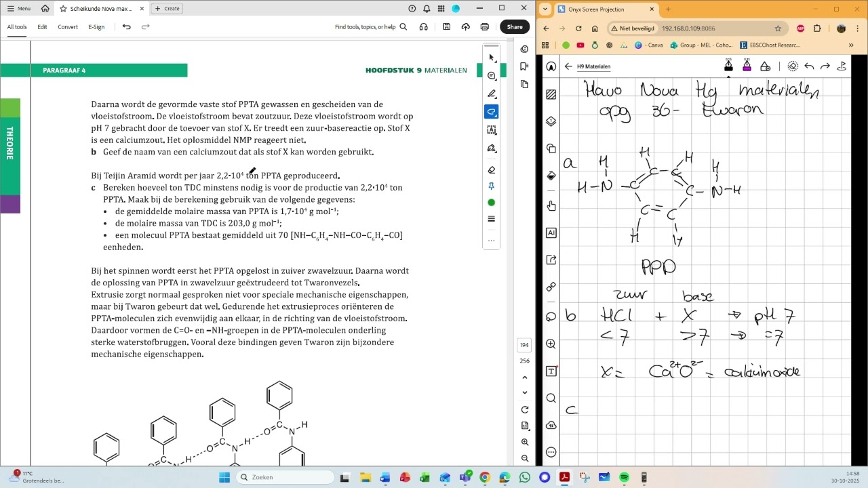This screenshot has height=488, width=868.
Task: Open the line thickness selector
Action: click(x=492, y=219)
